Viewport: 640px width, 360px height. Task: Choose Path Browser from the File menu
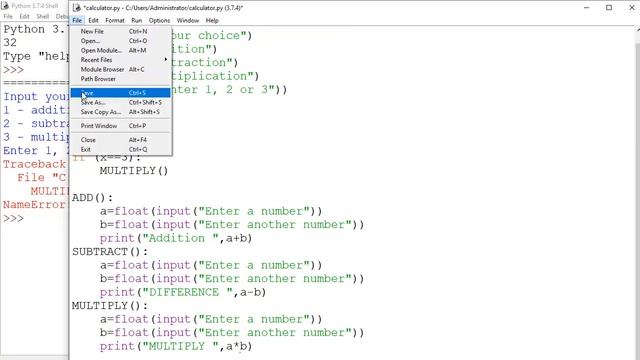pos(120,79)
